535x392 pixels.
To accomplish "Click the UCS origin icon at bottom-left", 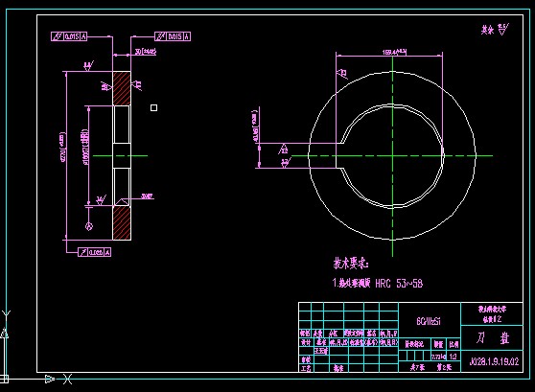I will (4, 379).
